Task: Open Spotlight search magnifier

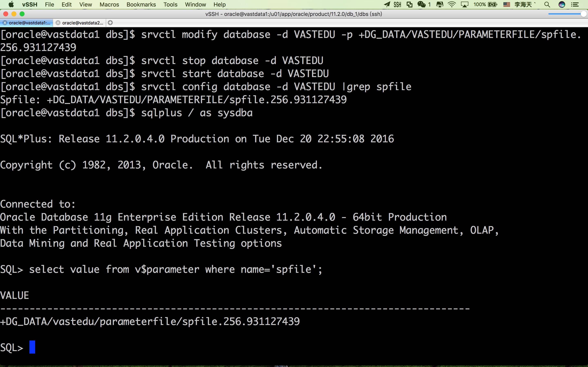Action: coord(547,4)
